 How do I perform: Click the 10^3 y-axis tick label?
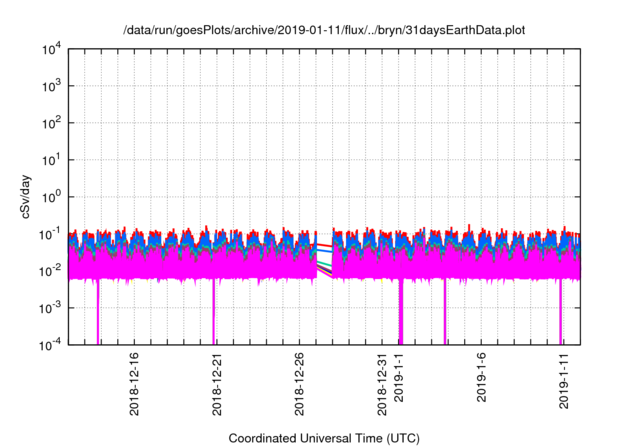pos(51,86)
